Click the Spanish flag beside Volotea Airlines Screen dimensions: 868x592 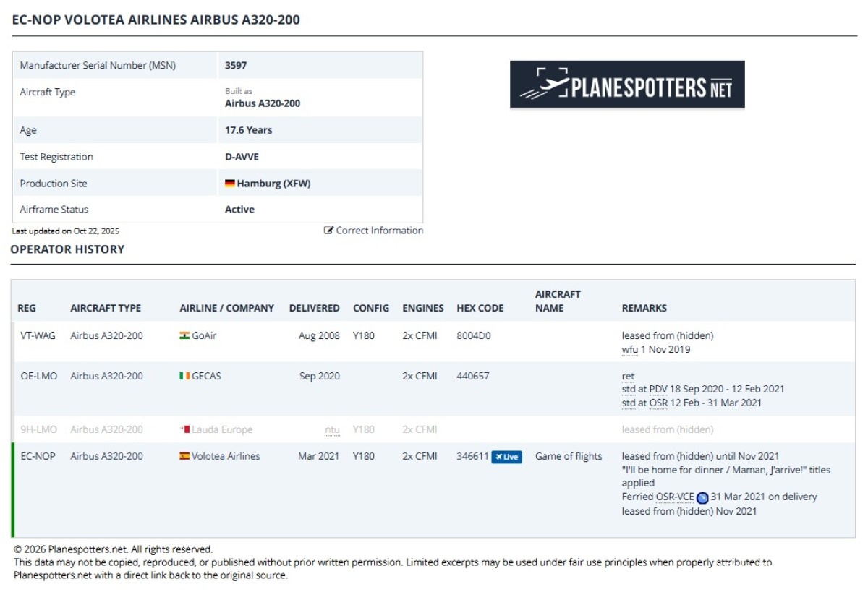(184, 457)
